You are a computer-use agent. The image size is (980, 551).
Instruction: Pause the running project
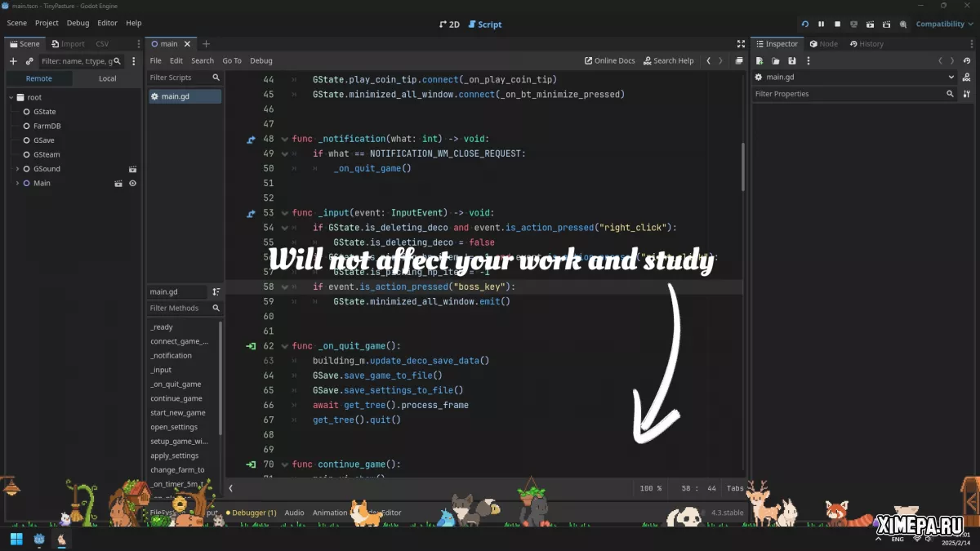click(x=821, y=24)
